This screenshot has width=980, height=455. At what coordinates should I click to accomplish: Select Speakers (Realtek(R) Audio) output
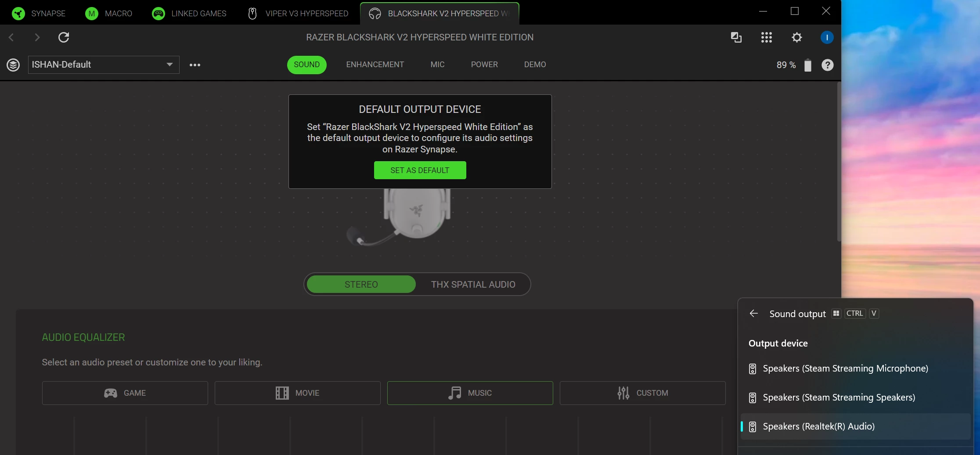(x=855, y=426)
